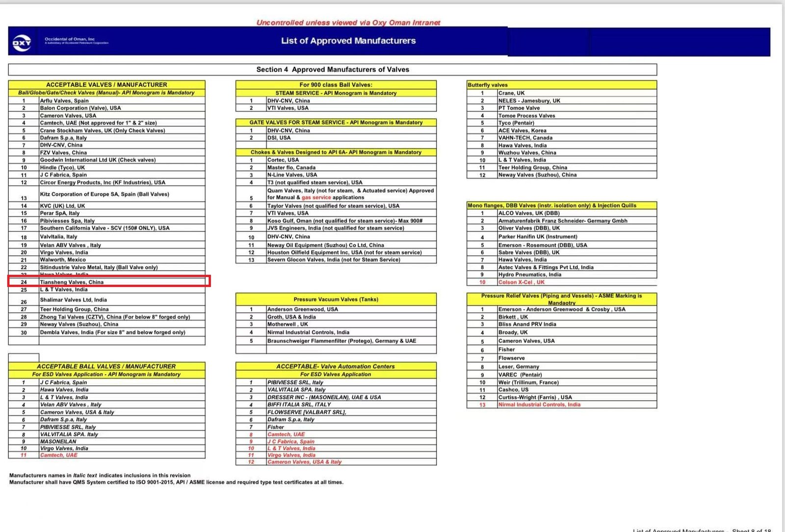Click the 'ACCEPTABLE- Valve Automation Centers' table header
This screenshot has width=785, height=532.
(x=336, y=366)
